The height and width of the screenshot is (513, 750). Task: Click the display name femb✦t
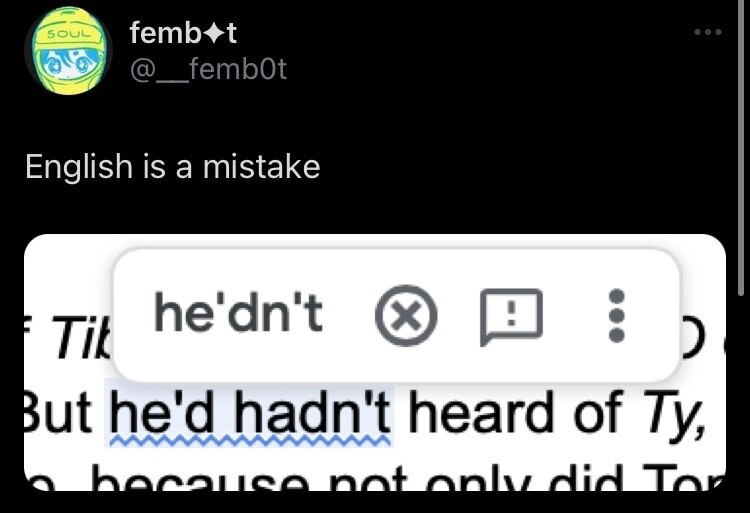pyautogui.click(x=183, y=34)
